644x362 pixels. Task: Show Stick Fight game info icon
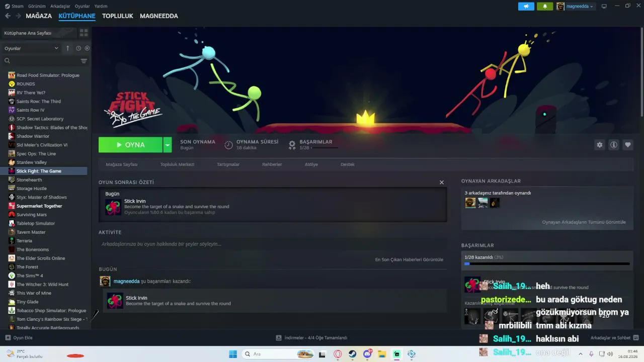tap(614, 145)
